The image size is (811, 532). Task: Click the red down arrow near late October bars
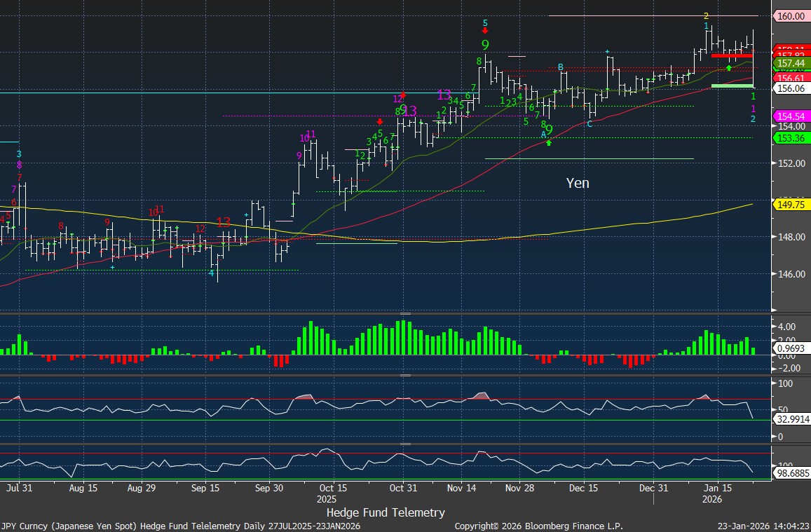point(380,122)
